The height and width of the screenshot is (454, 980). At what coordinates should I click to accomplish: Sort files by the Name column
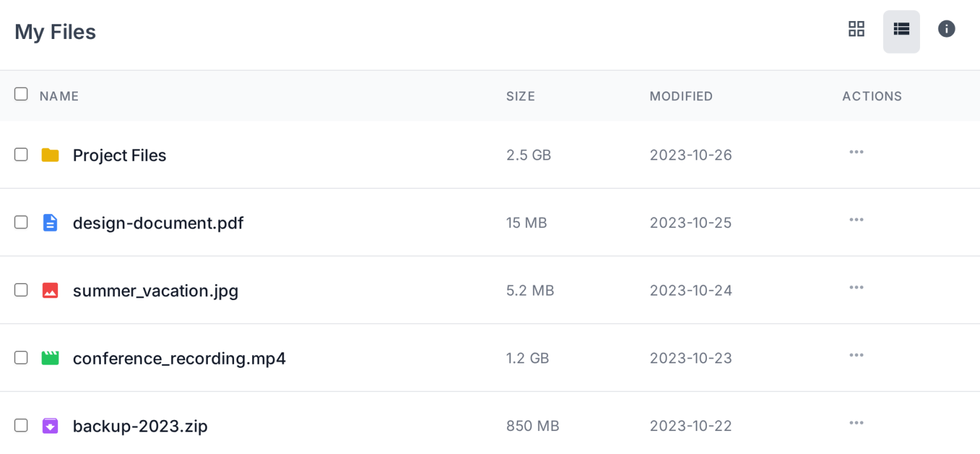[59, 96]
